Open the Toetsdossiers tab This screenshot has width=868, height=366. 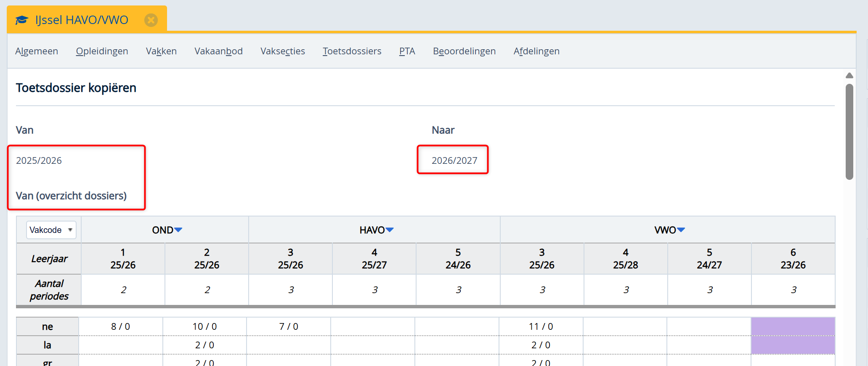pos(352,51)
